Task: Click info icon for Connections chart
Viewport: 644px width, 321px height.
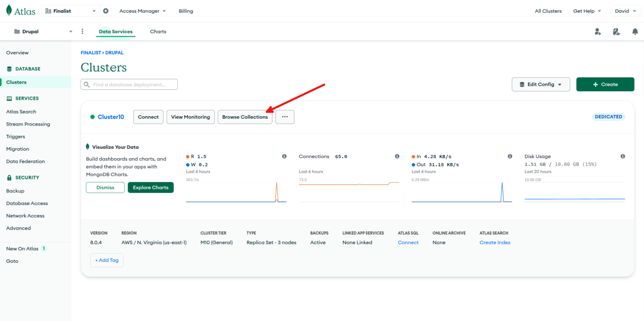Action: [x=397, y=156]
